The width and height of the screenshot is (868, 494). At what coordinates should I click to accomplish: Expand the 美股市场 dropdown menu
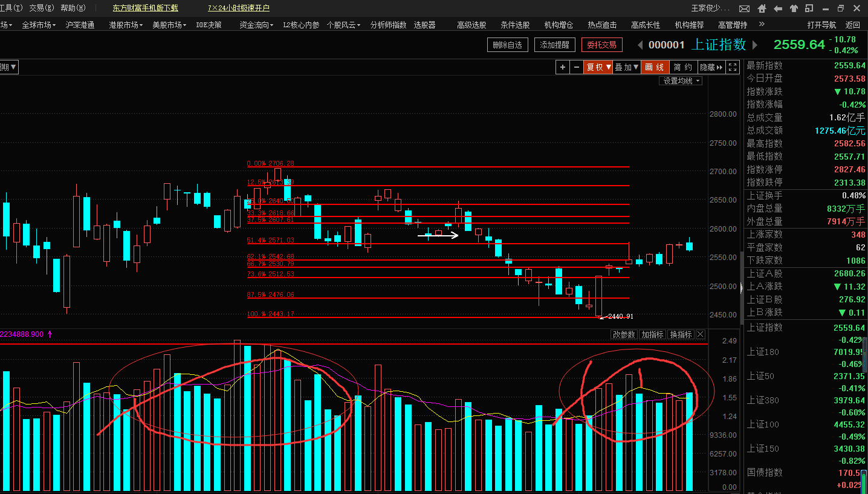pyautogui.click(x=169, y=25)
